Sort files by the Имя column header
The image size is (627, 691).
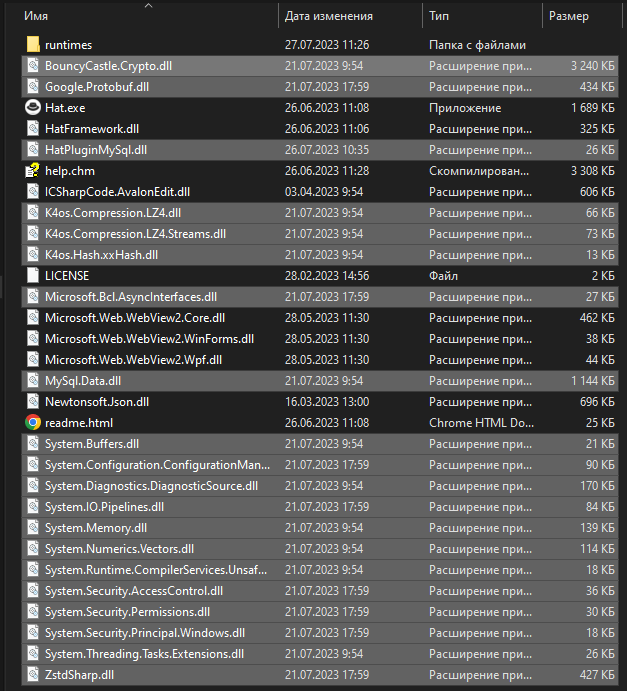(x=36, y=17)
